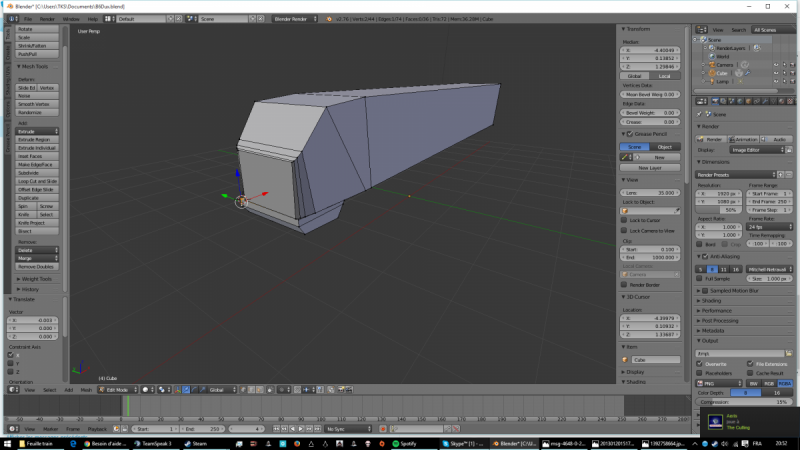Open the Render menu in the top bar

(47, 19)
